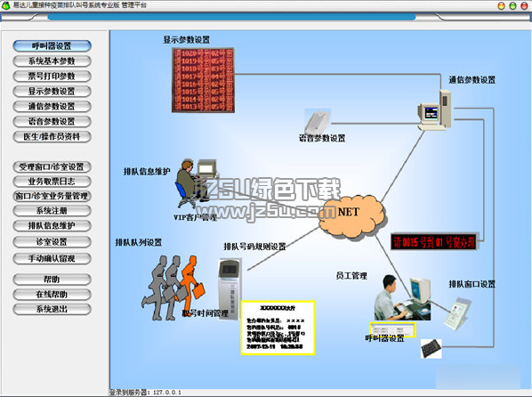Image resolution: width=532 pixels, height=397 pixels.
Task: Open 帮助 button
Action: coord(52,280)
